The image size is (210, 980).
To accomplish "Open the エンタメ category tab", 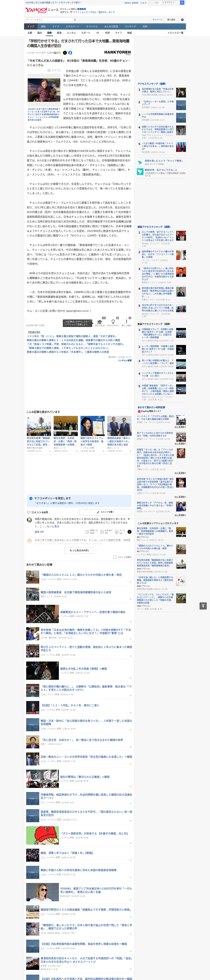I will 71,33.
